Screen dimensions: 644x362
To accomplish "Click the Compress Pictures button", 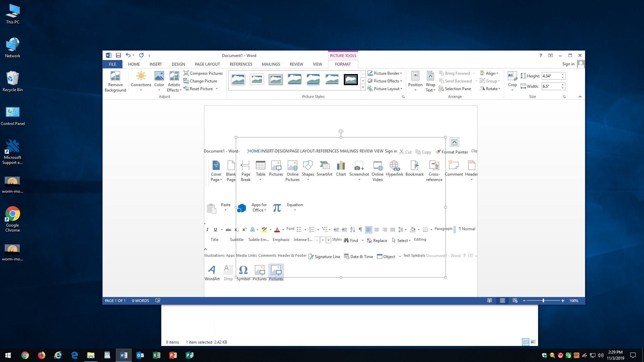I will (x=203, y=73).
